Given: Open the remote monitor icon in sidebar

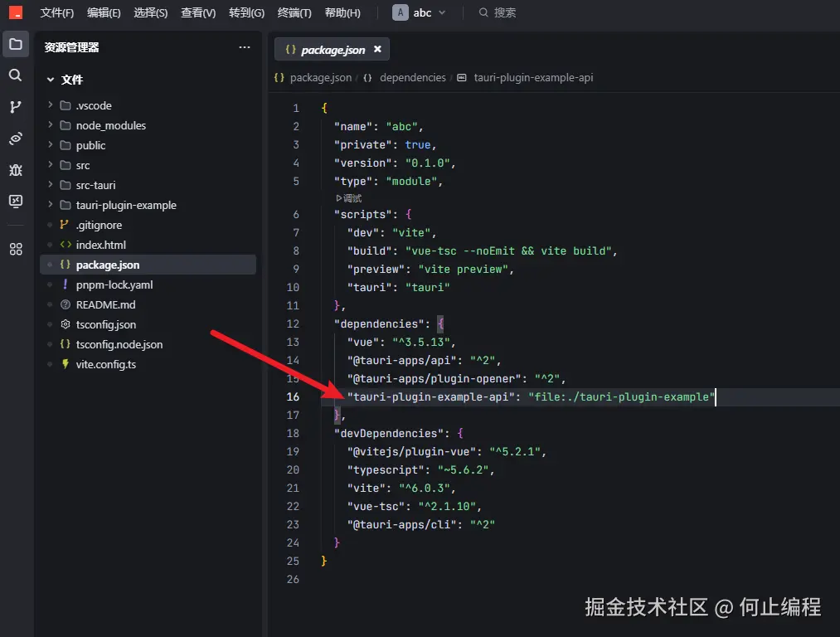Looking at the screenshot, I should point(16,202).
